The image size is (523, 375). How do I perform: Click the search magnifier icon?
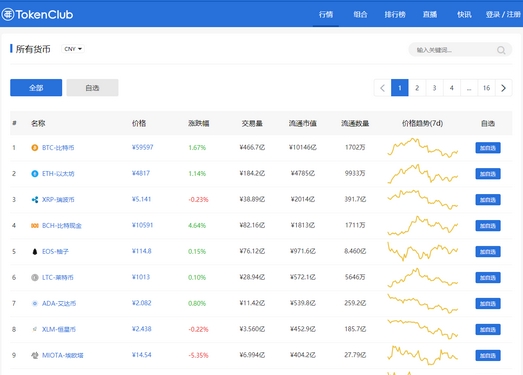coord(501,50)
